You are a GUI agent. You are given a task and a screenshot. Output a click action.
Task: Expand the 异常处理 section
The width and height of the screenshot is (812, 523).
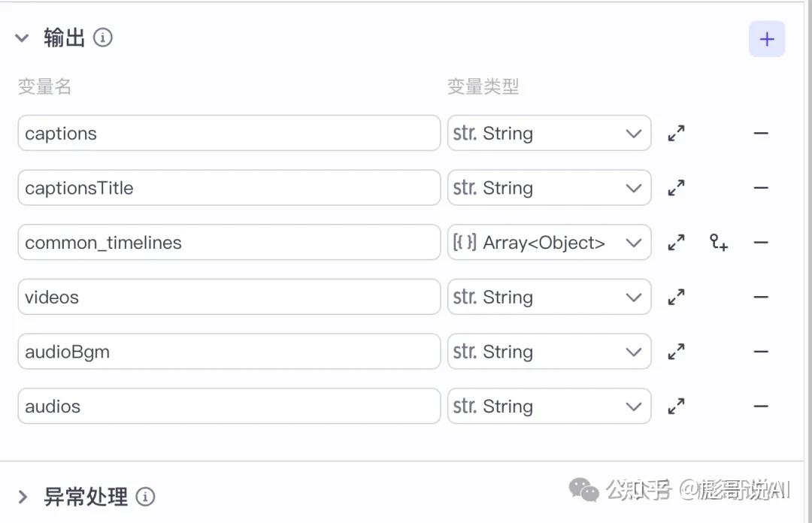click(23, 497)
